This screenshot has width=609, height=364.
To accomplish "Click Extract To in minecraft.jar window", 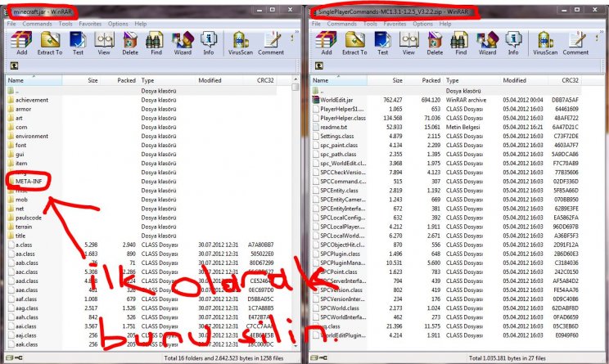I will coord(50,43).
